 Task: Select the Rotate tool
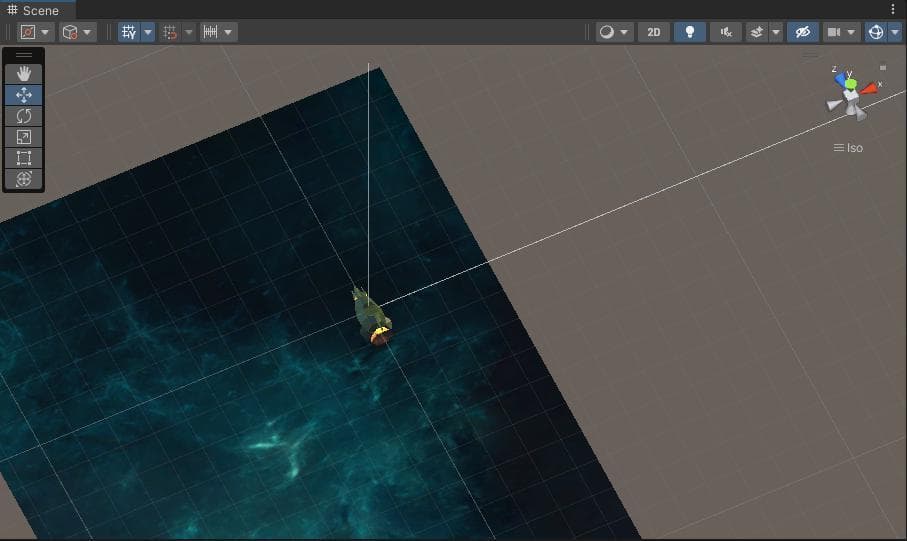(x=24, y=116)
